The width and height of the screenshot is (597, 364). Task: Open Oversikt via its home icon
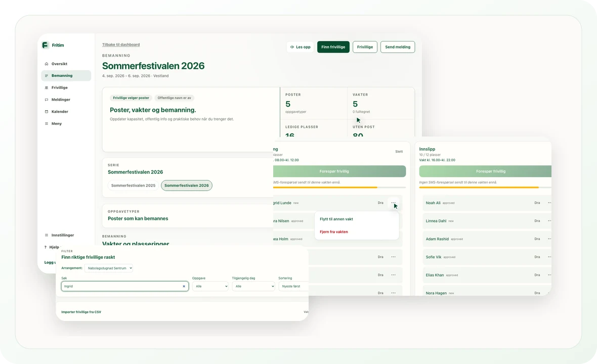[47, 64]
